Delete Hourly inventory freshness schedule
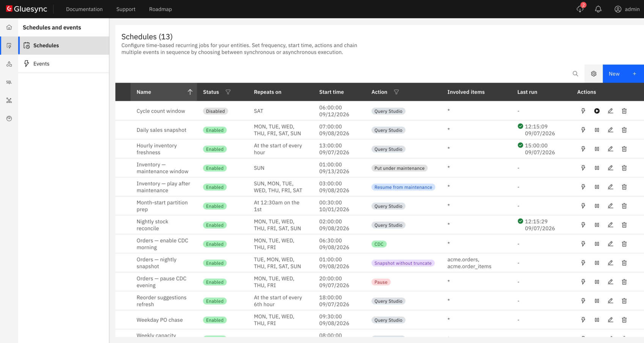Screen dimensions: 644x343 point(624,149)
